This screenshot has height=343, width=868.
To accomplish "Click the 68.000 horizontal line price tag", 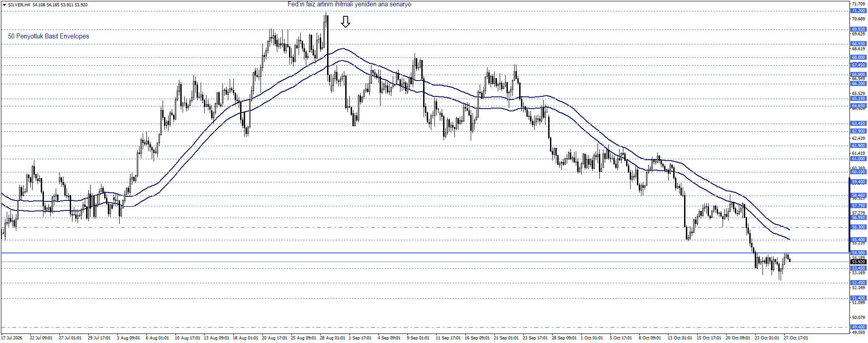I will 858,57.
